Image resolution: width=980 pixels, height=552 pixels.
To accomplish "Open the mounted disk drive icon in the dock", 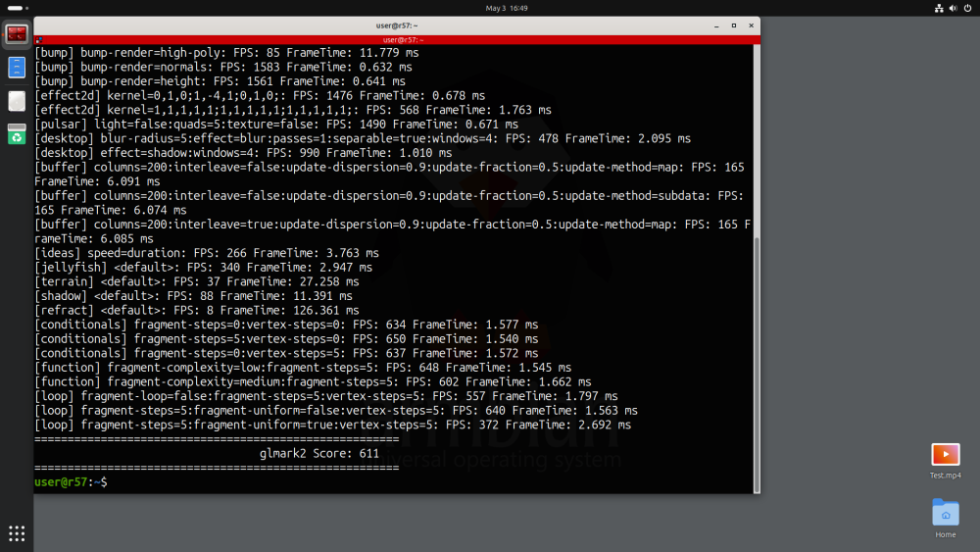I will (17, 101).
